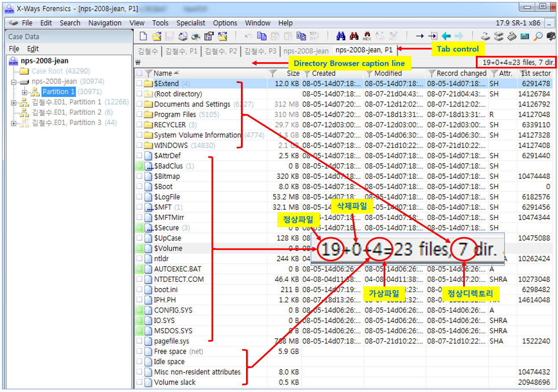Select Case Root (43290) in tree
The image size is (558, 392).
pos(61,71)
